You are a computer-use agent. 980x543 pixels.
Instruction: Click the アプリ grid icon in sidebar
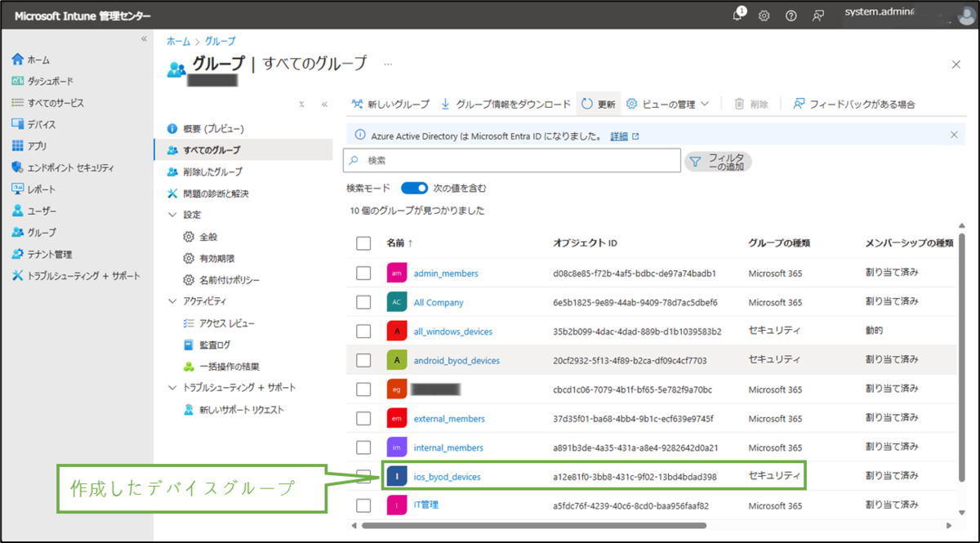(18, 146)
